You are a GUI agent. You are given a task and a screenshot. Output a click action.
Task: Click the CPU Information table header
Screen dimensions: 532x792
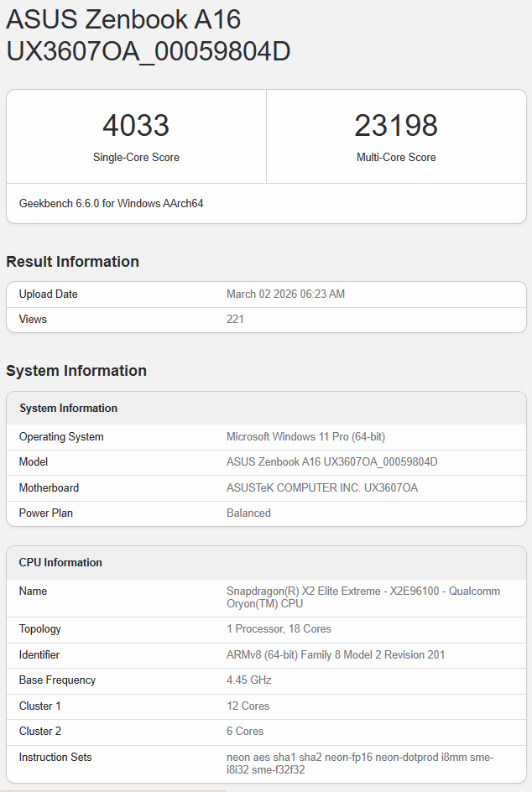point(60,563)
